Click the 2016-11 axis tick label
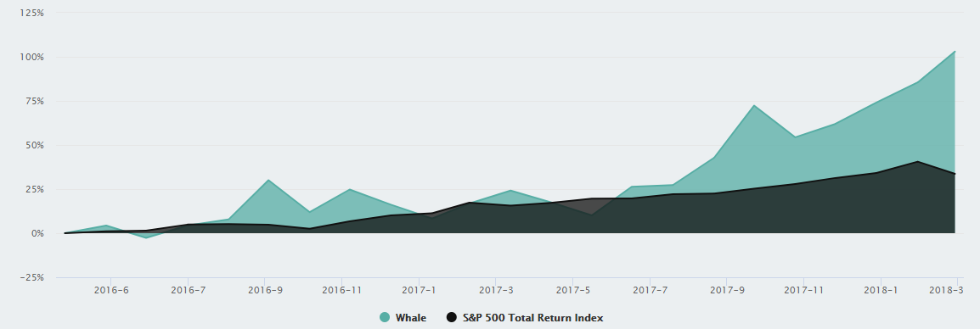Screen dimensions: 980x329 pos(342,290)
